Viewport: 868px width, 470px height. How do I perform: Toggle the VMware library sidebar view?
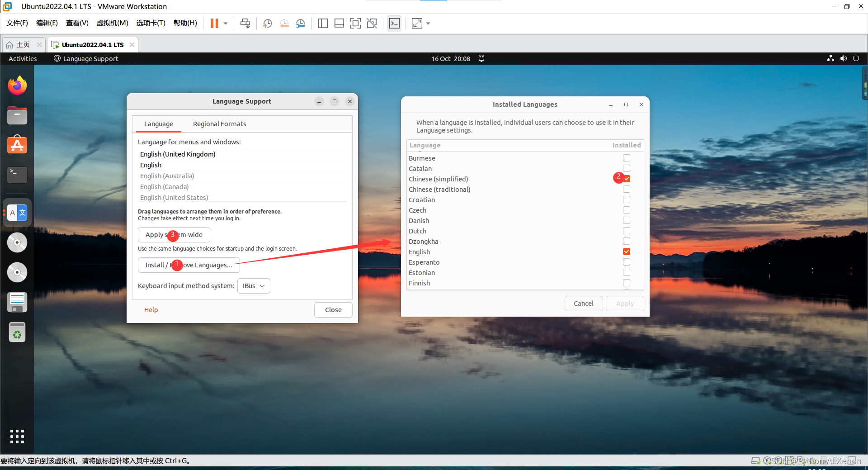tap(323, 24)
